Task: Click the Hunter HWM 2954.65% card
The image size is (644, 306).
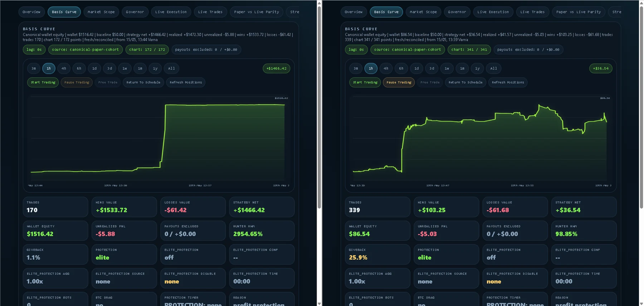Action: pyautogui.click(x=262, y=230)
